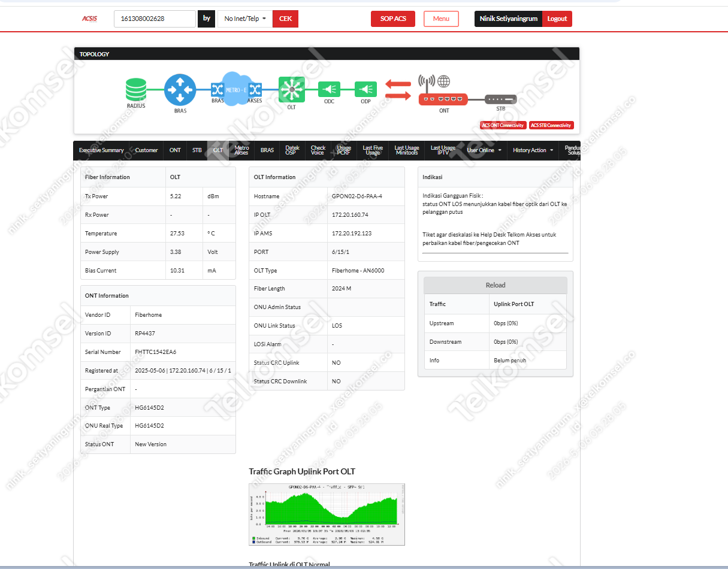The image size is (728, 569).
Task: Click the ACSIS logo
Action: point(89,19)
